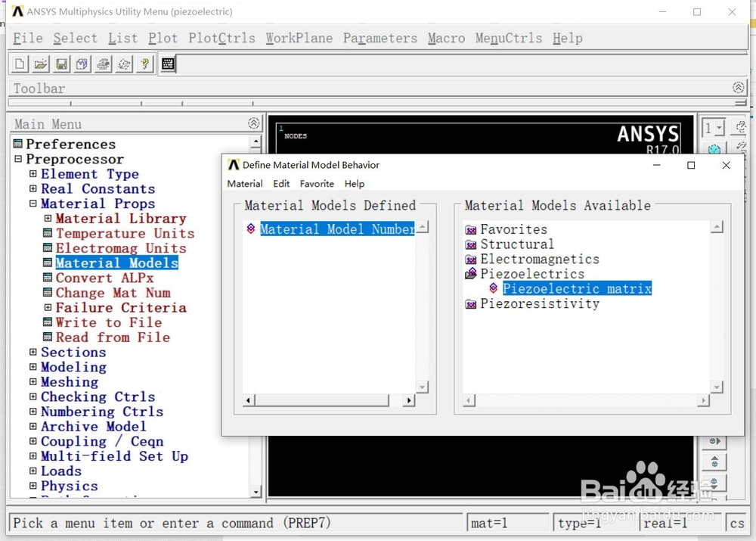
Task: Open the File menu
Action: (28, 38)
